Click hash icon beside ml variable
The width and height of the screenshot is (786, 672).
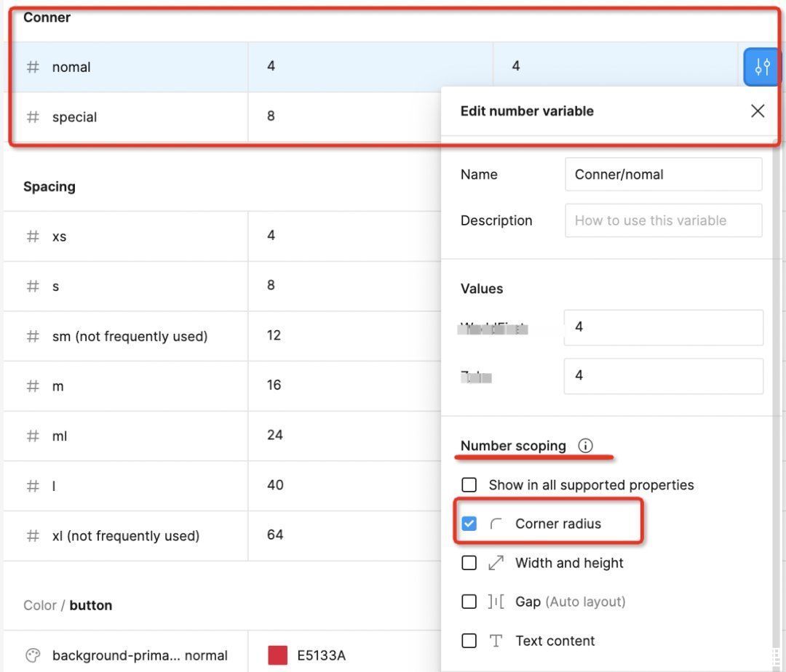click(x=33, y=436)
